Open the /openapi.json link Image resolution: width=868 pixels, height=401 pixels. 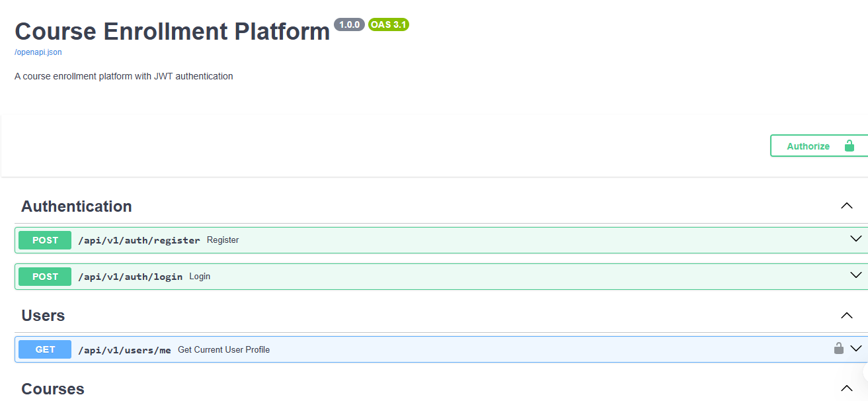[x=38, y=52]
